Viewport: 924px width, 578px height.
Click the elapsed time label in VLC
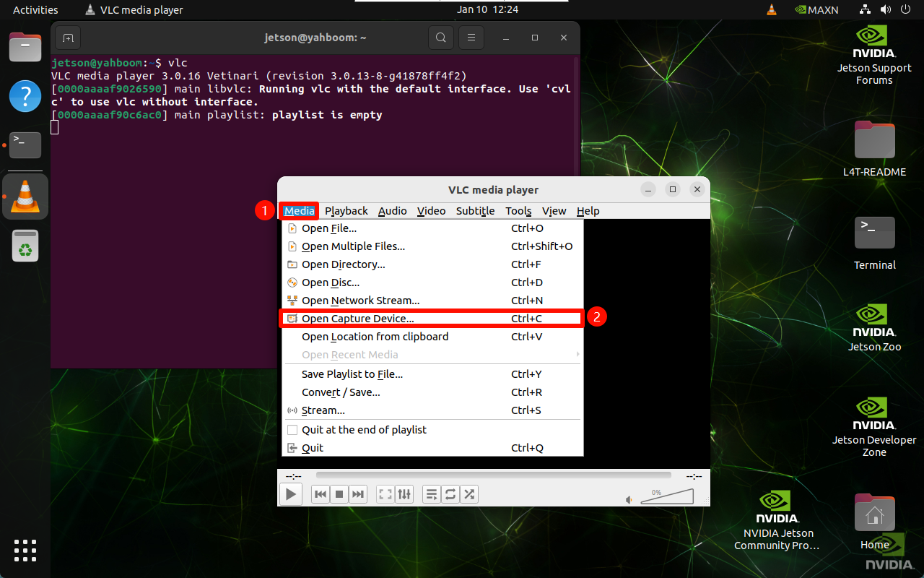click(293, 476)
